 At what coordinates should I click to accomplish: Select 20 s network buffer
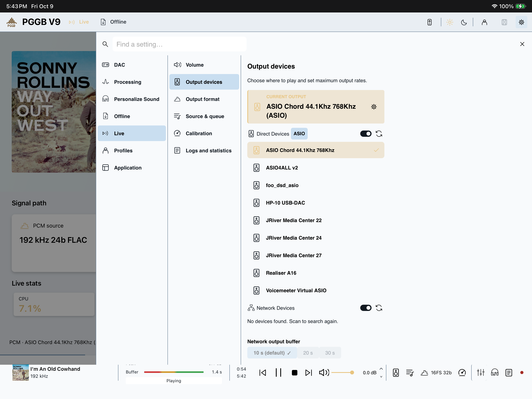308,353
